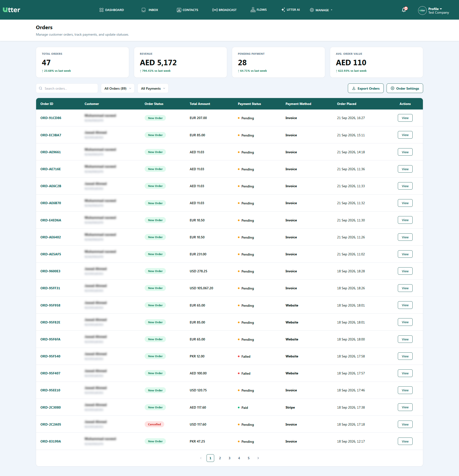Open the All Orders (89) filter dropdown
Screen dimensions: 459x476
point(118,88)
